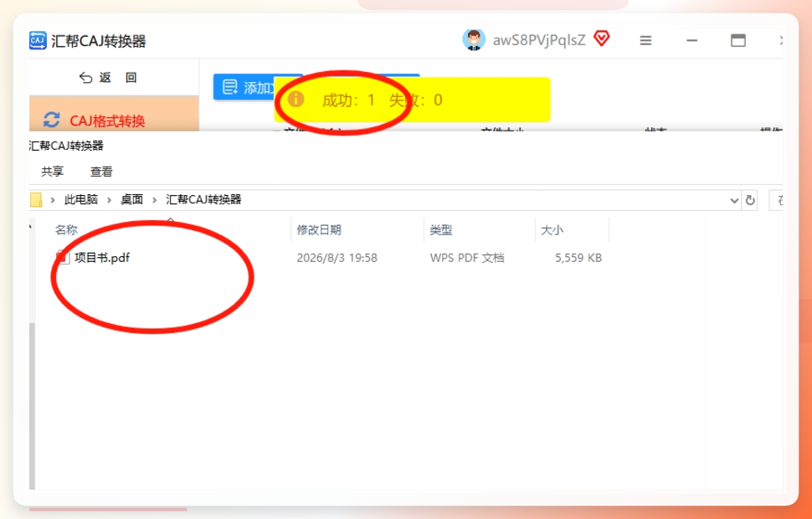Open the user avatar profile

pos(473,40)
